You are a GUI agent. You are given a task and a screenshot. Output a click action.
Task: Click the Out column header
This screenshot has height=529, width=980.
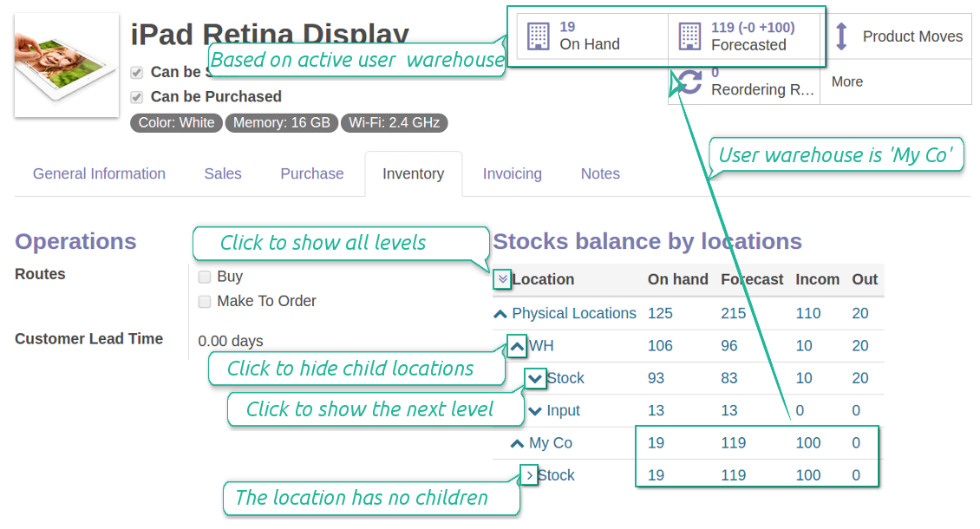[865, 279]
